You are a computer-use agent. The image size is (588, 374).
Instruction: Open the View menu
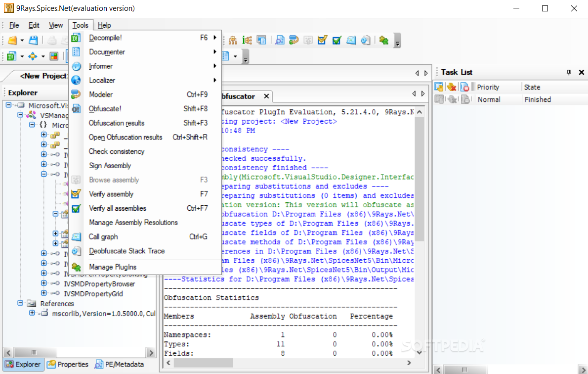pos(56,25)
